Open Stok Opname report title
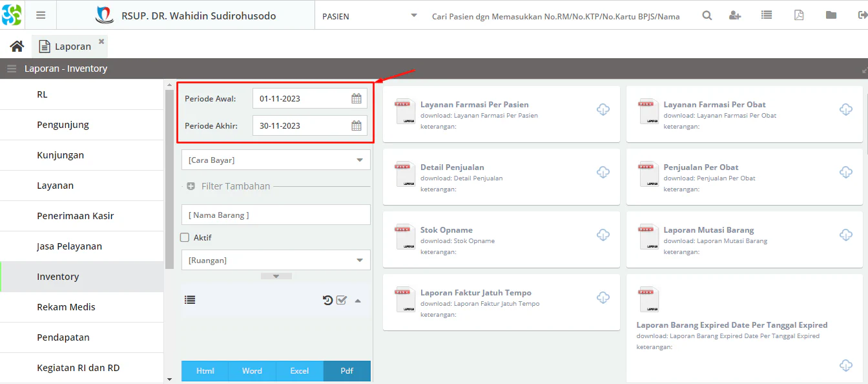Image resolution: width=868 pixels, height=384 pixels. (x=446, y=229)
